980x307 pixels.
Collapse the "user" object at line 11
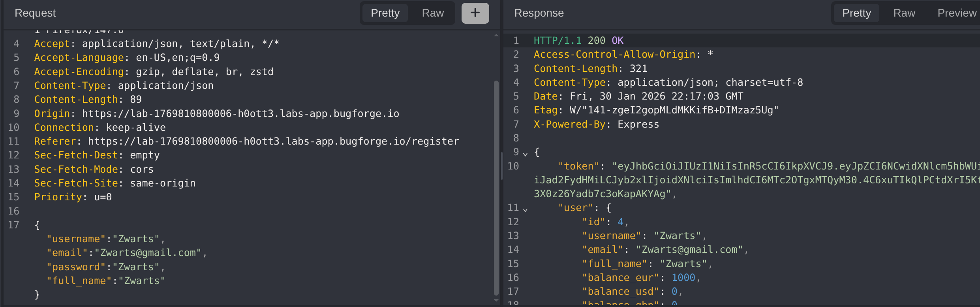[525, 209]
